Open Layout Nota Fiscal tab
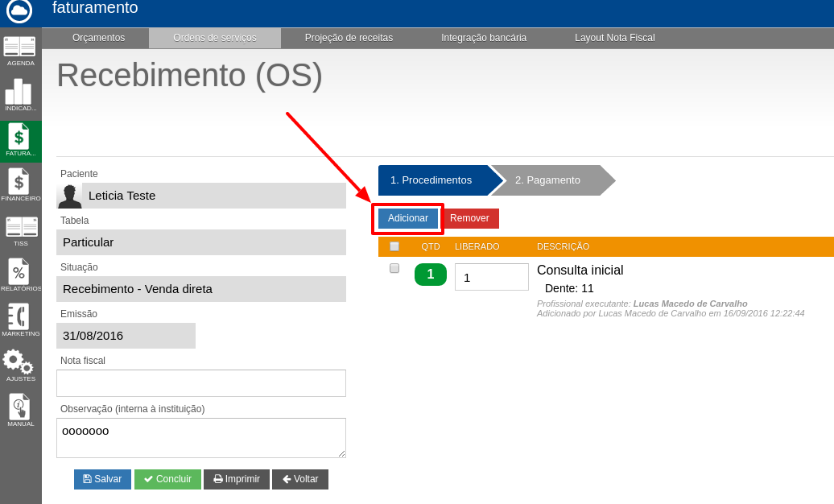The image size is (834, 504). 614,38
